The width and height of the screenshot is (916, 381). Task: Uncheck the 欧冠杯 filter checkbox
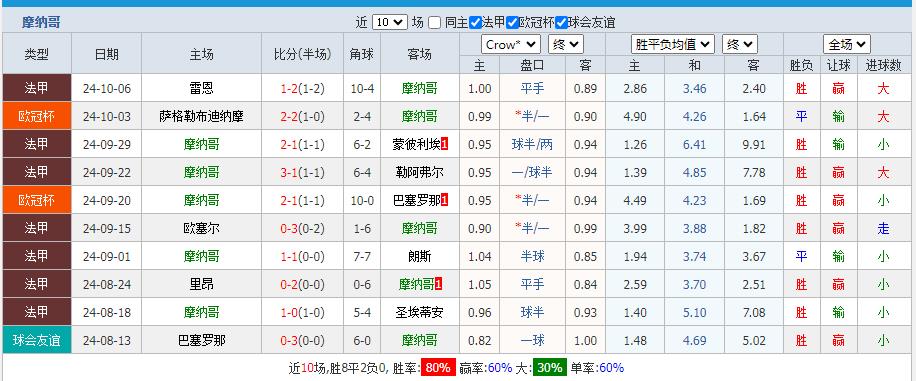[512, 23]
